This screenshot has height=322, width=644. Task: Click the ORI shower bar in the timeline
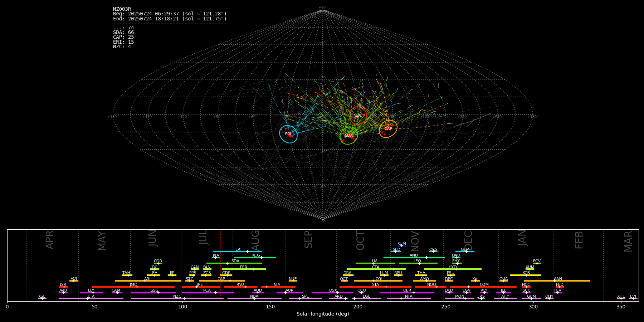pos(378,281)
